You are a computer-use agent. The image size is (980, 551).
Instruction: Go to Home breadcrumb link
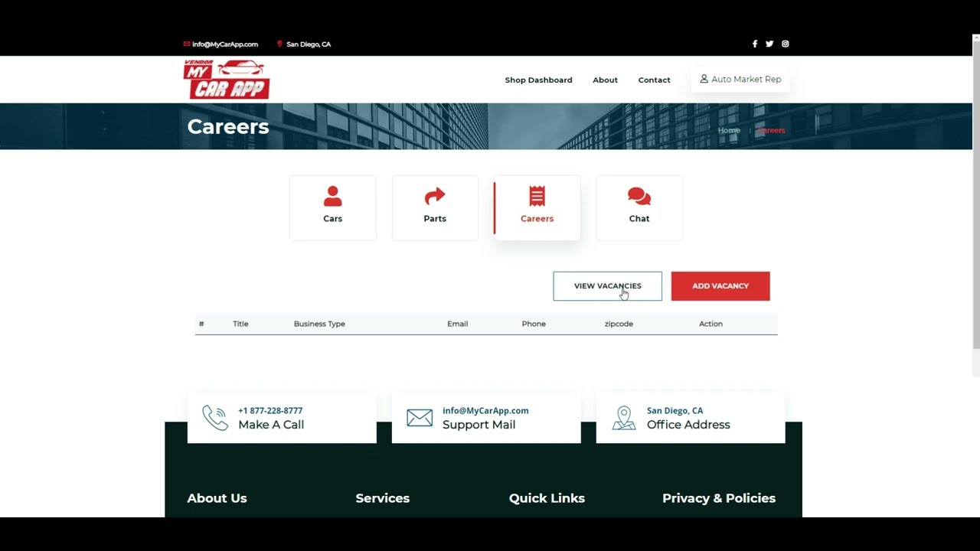(x=729, y=130)
